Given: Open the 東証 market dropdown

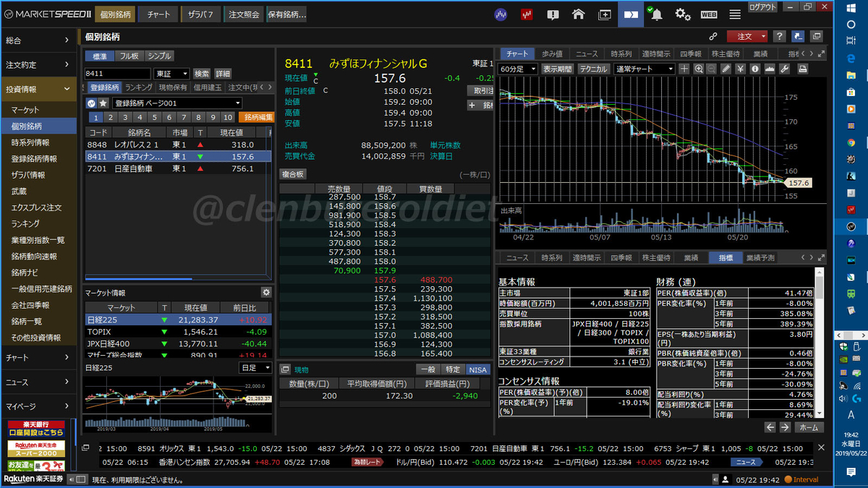Looking at the screenshot, I should (x=171, y=74).
